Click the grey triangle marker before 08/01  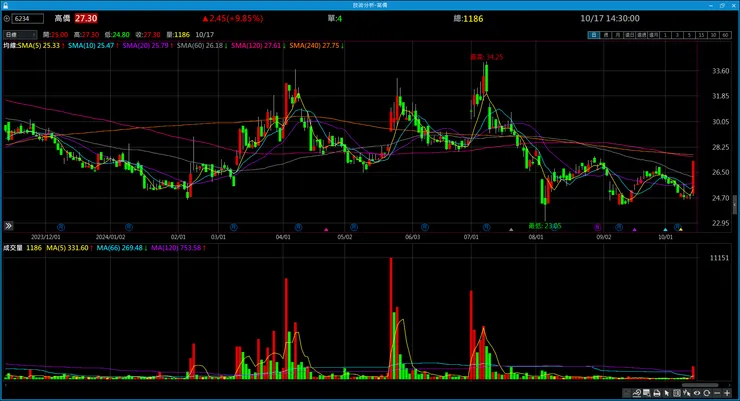(511, 229)
